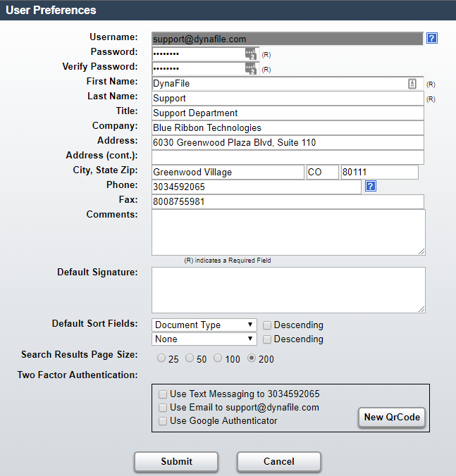
Task: Click password manager icon in Verify Password field
Action: click(251, 68)
